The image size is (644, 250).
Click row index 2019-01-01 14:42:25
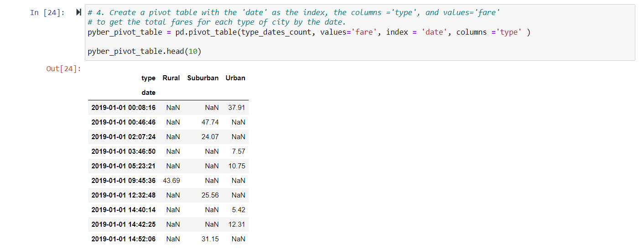click(124, 224)
